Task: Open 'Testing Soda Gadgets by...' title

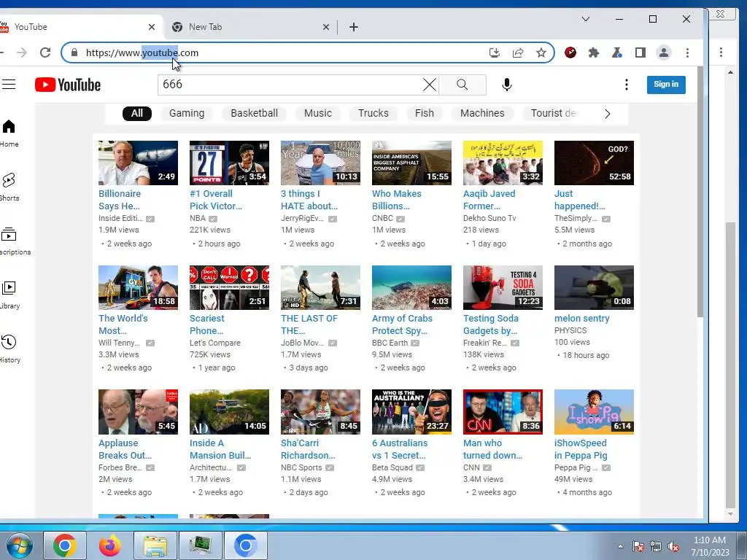Action: point(491,324)
